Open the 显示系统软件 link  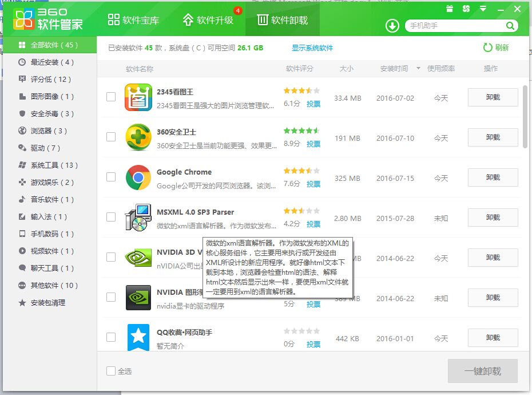pyautogui.click(x=312, y=49)
